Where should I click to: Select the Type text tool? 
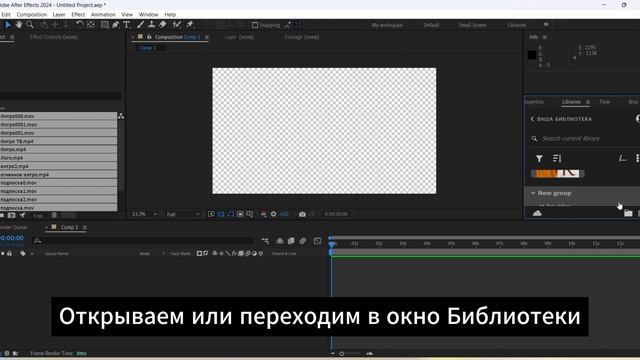tap(127, 25)
